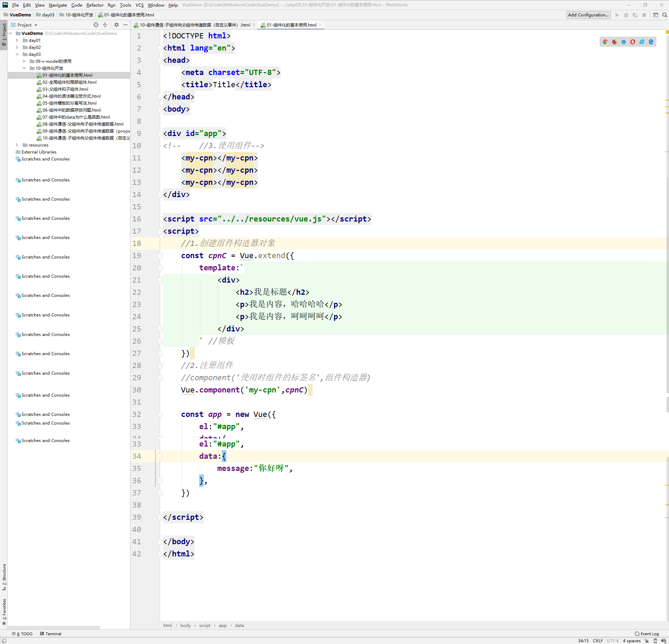Image resolution: width=669 pixels, height=644 pixels.
Task: Collapse the day03 folder
Action: [x=17, y=54]
